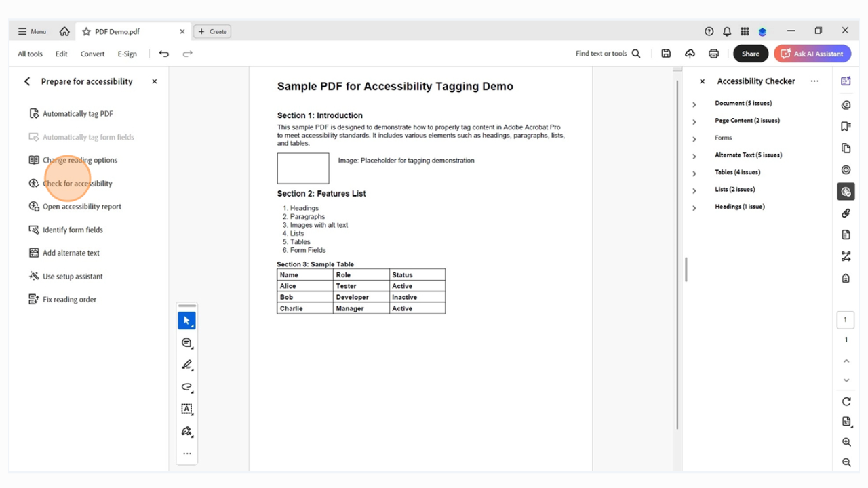Open the Convert menu
Screen dimensions: 868x488
[92, 54]
